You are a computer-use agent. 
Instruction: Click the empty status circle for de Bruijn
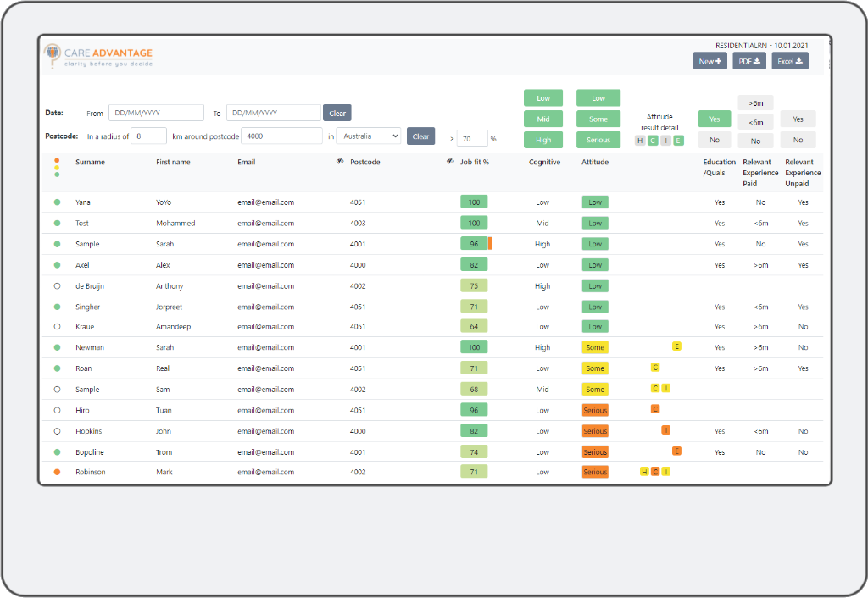click(x=57, y=286)
